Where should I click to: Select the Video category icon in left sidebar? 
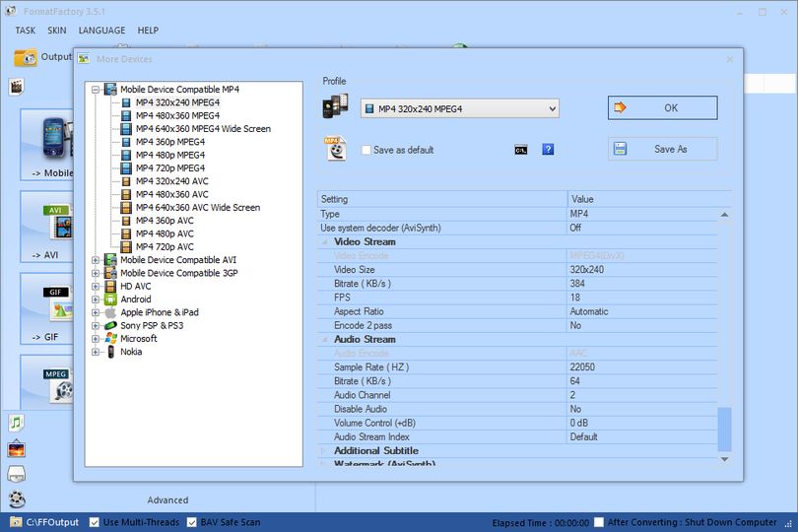17,87
